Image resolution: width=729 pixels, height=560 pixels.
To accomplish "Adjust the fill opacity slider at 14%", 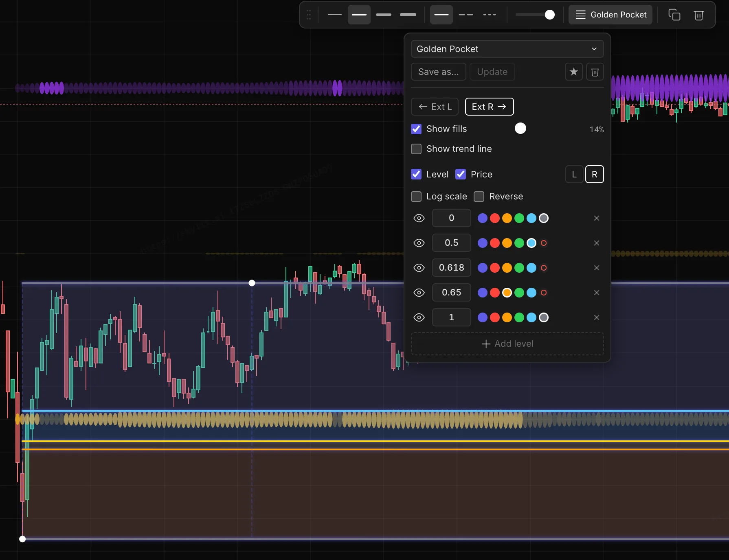I will (x=520, y=129).
